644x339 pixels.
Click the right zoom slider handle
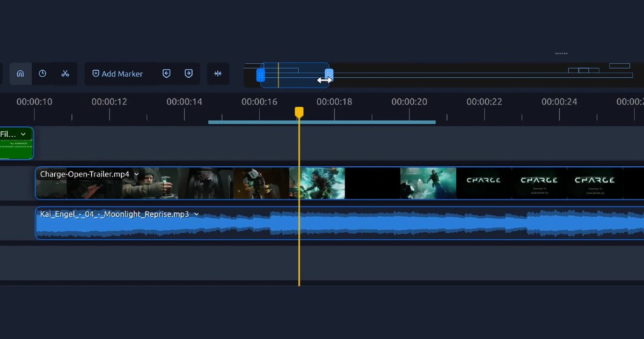pos(329,74)
